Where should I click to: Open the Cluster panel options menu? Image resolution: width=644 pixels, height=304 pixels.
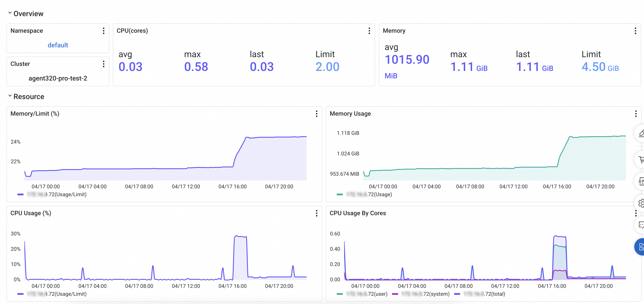coord(103,64)
